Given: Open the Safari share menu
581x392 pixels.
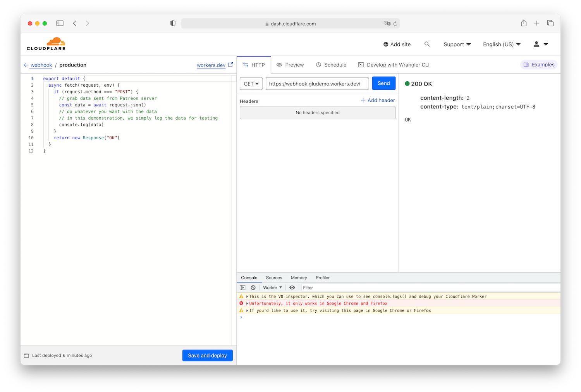Looking at the screenshot, I should [x=524, y=23].
